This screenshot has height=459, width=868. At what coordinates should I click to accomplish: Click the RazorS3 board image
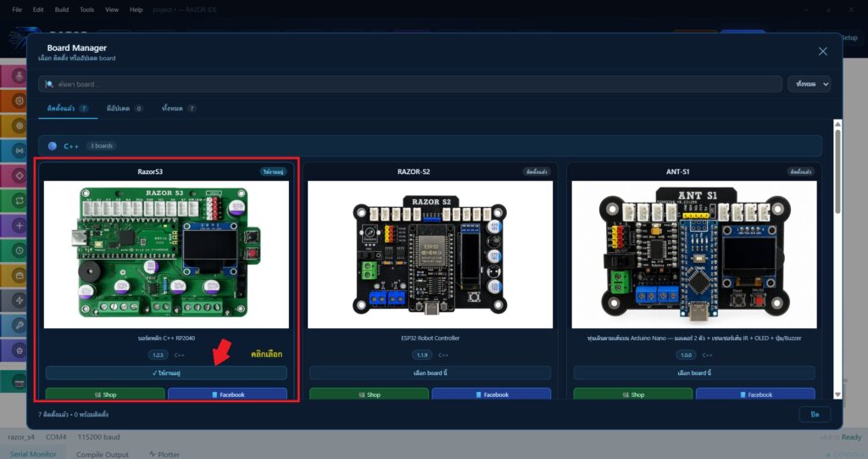point(166,255)
